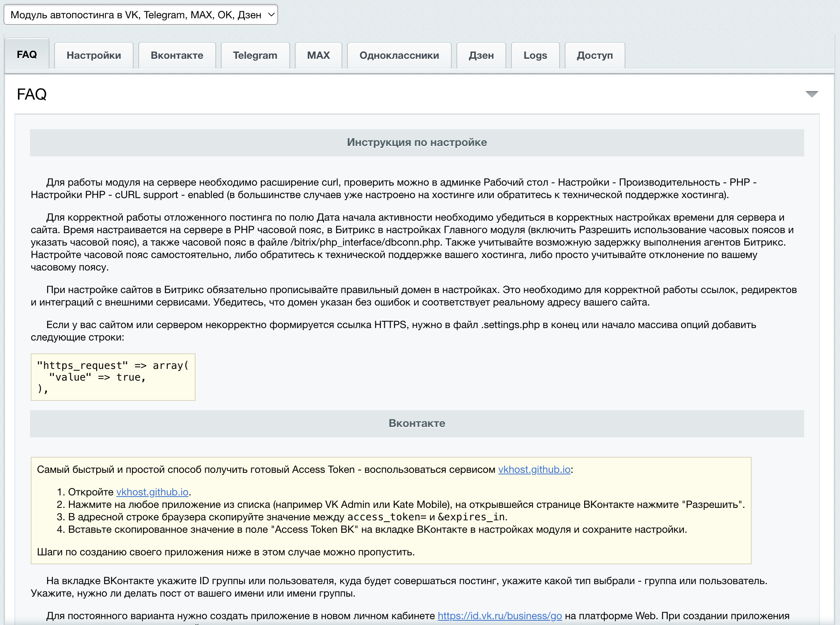Select the MAX tab

tap(318, 55)
